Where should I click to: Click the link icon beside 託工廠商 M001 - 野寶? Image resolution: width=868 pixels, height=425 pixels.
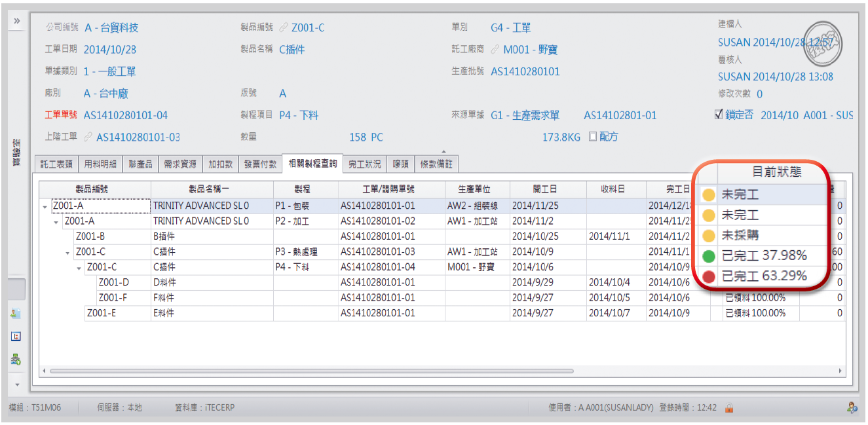[495, 49]
